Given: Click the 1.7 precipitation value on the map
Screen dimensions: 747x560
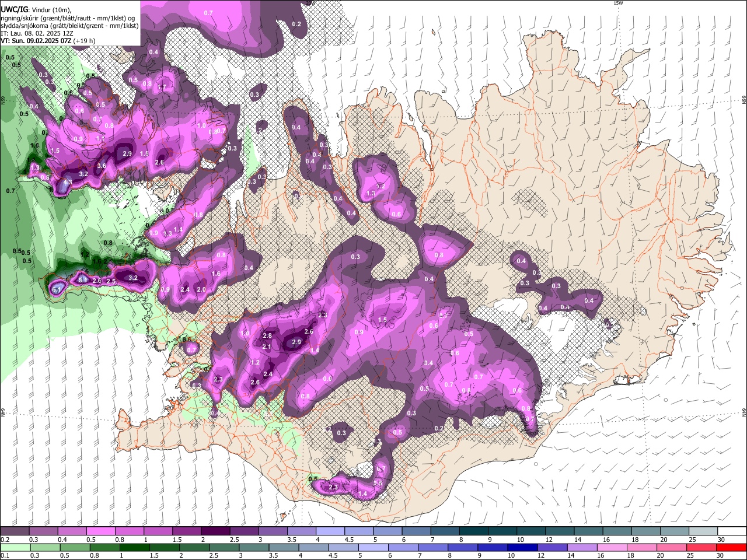Looking at the screenshot, I should point(162,87).
